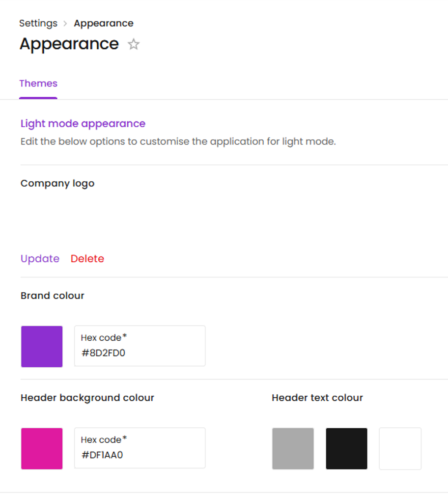Click the Brand colour section label
The height and width of the screenshot is (494, 448).
tap(53, 296)
